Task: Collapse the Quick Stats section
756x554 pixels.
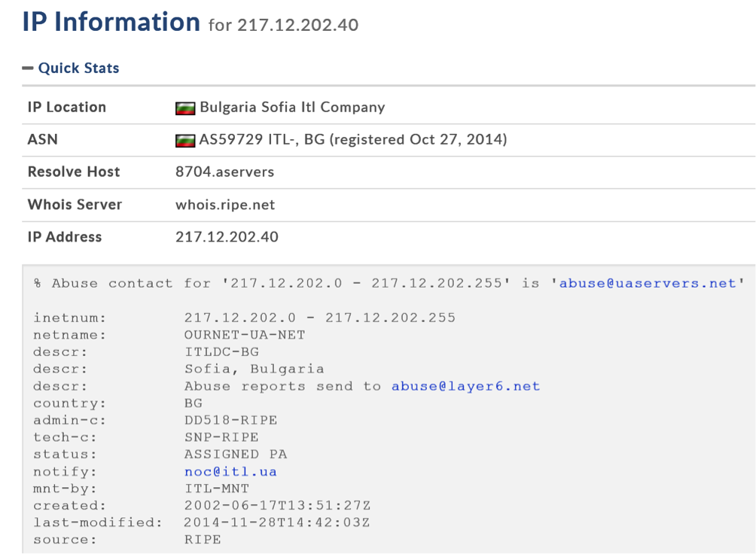Action: point(78,68)
